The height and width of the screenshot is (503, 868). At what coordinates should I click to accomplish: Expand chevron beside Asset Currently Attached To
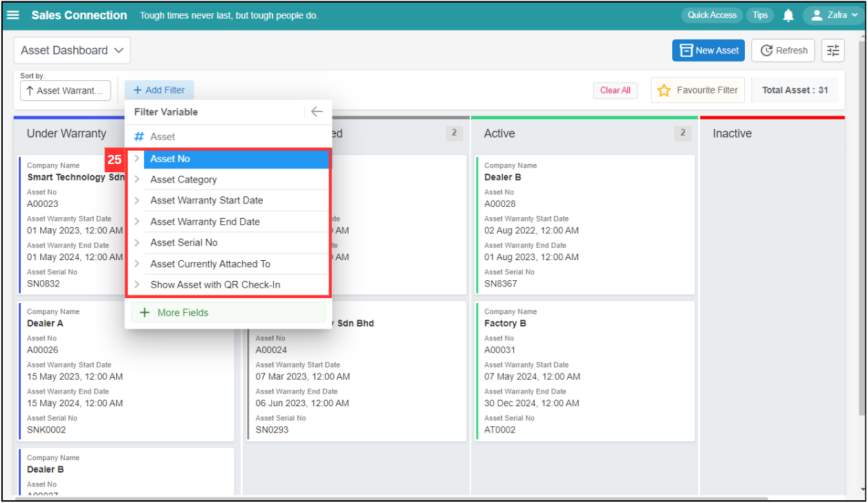click(136, 264)
